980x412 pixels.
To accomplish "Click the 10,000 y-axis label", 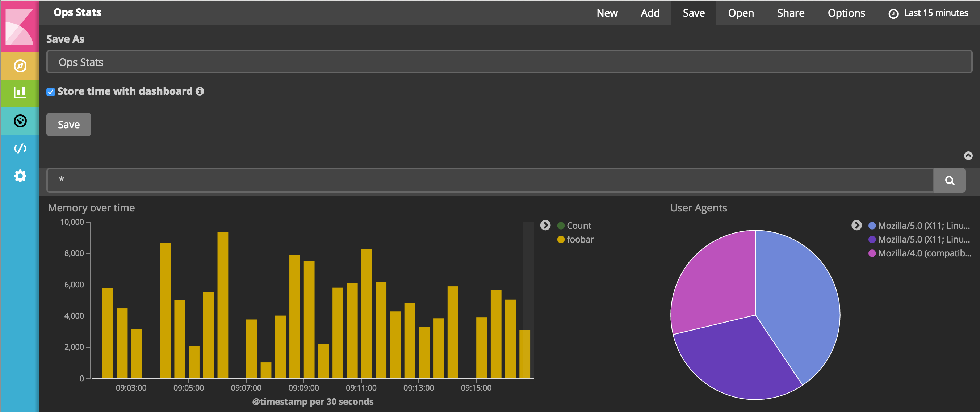I will [x=72, y=222].
